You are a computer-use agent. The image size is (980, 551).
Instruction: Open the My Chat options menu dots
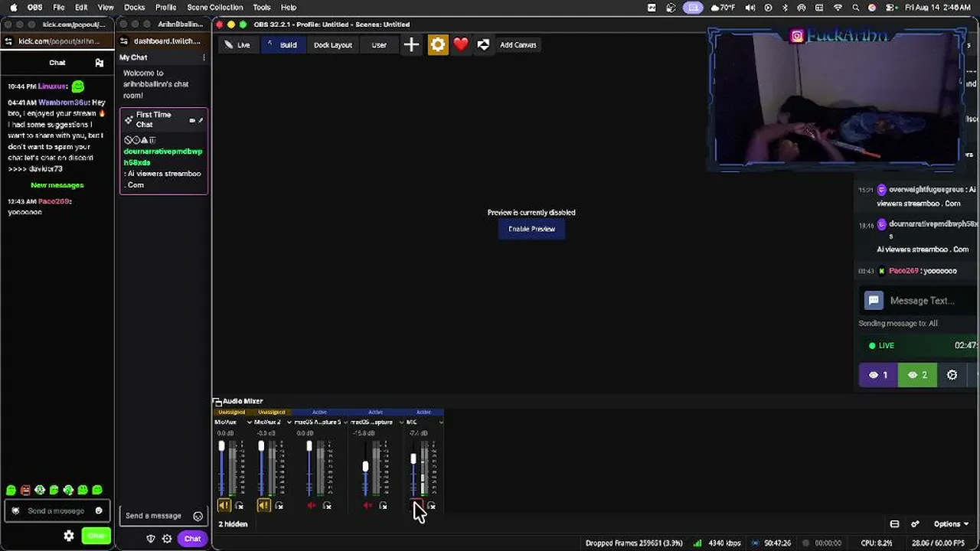pos(204,57)
